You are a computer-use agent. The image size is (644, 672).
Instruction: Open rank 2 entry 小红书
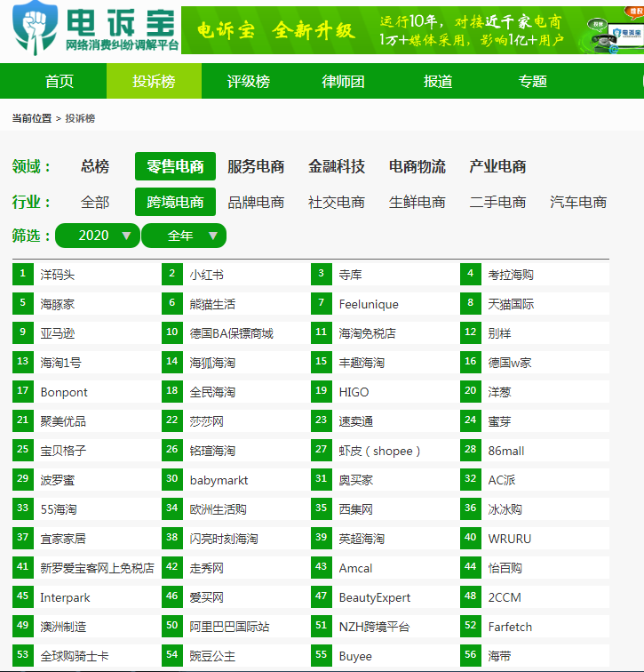pos(207,275)
